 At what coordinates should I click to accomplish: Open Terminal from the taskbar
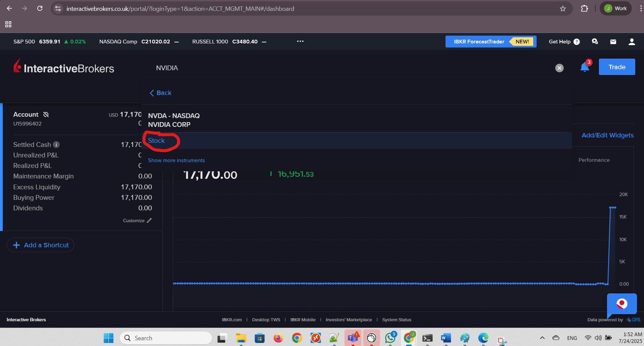428,338
